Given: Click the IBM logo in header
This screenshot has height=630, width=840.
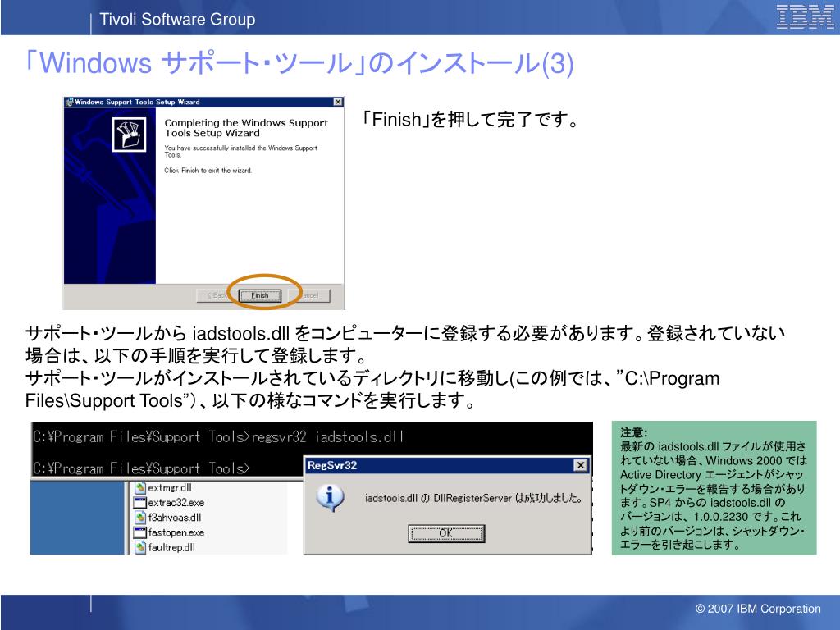Looking at the screenshot, I should [806, 17].
